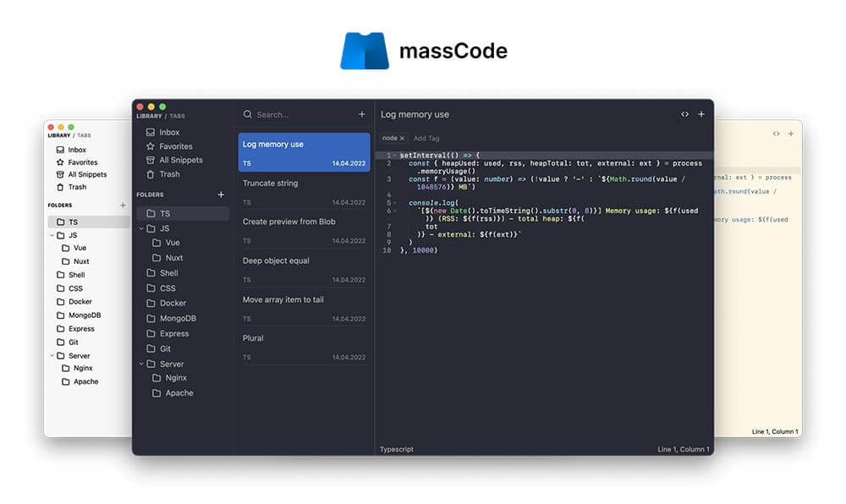Remove the node tag

tap(402, 139)
